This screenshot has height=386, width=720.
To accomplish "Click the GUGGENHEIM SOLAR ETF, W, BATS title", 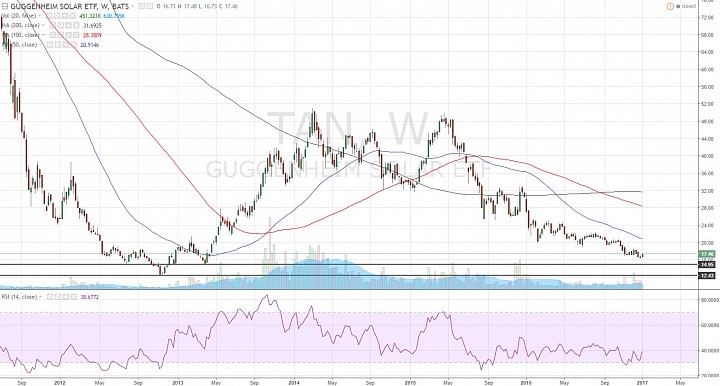I will click(x=70, y=6).
